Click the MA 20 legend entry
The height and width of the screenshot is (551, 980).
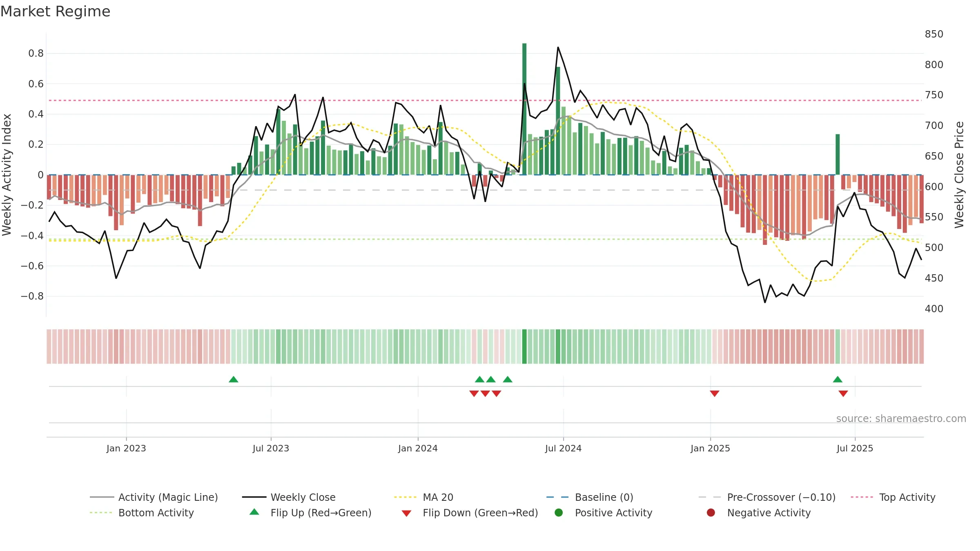424,497
